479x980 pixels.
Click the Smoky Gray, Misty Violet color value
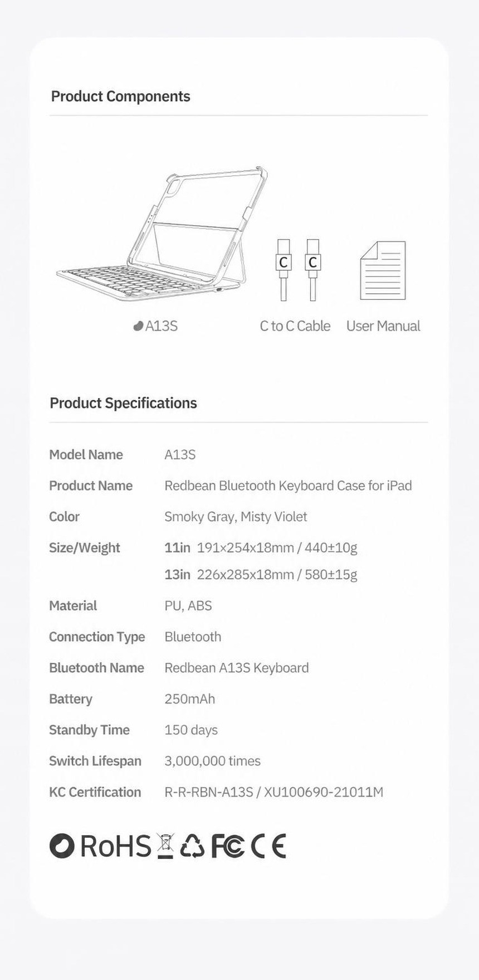236,517
